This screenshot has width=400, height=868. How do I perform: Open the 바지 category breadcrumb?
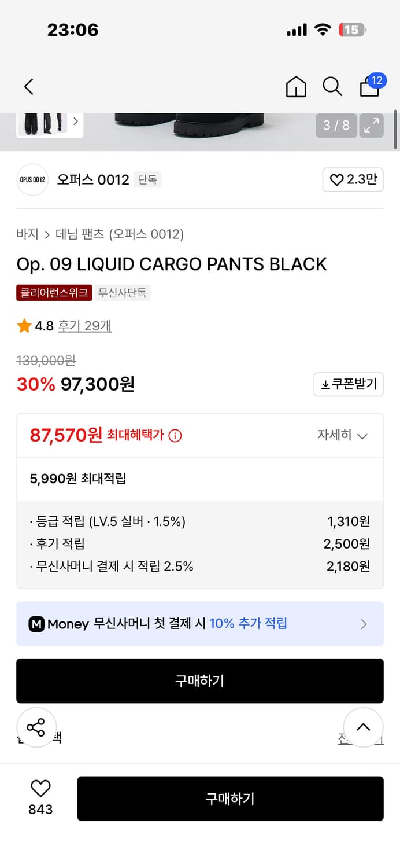(x=24, y=234)
